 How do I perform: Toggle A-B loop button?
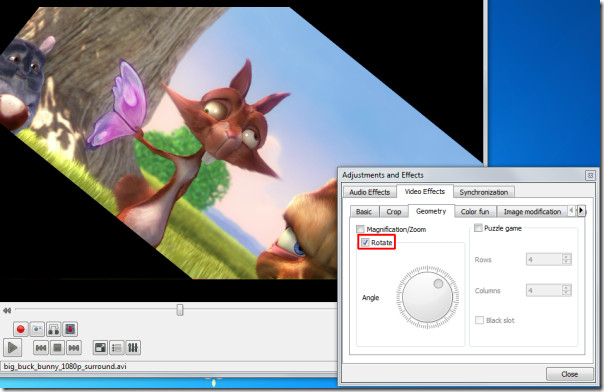[x=54, y=329]
